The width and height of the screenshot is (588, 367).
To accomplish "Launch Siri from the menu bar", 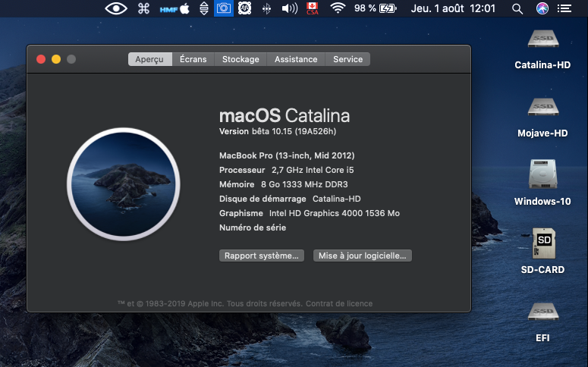I will coord(542,8).
